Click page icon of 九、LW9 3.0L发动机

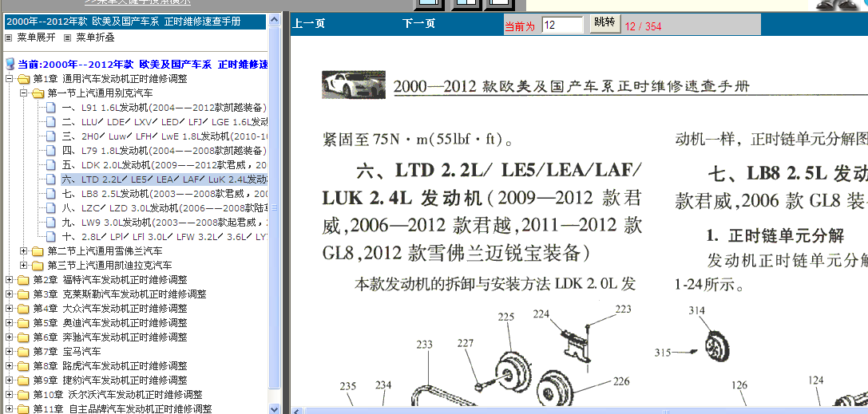point(51,223)
